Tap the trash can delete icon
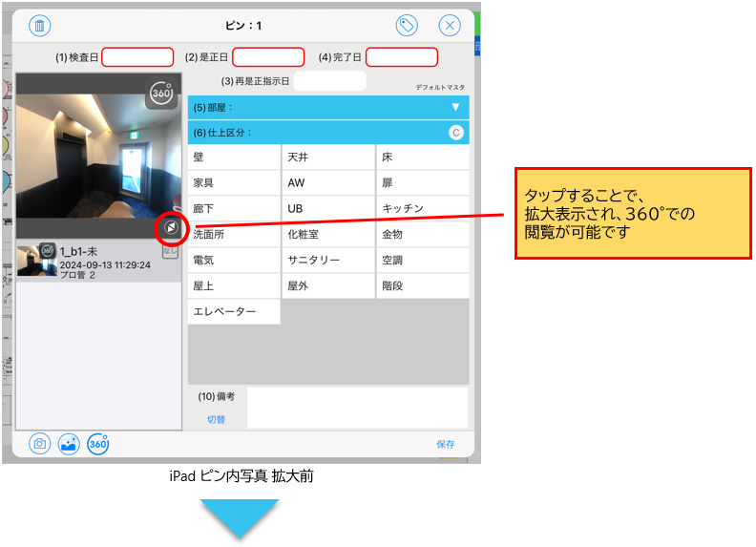 coord(40,27)
